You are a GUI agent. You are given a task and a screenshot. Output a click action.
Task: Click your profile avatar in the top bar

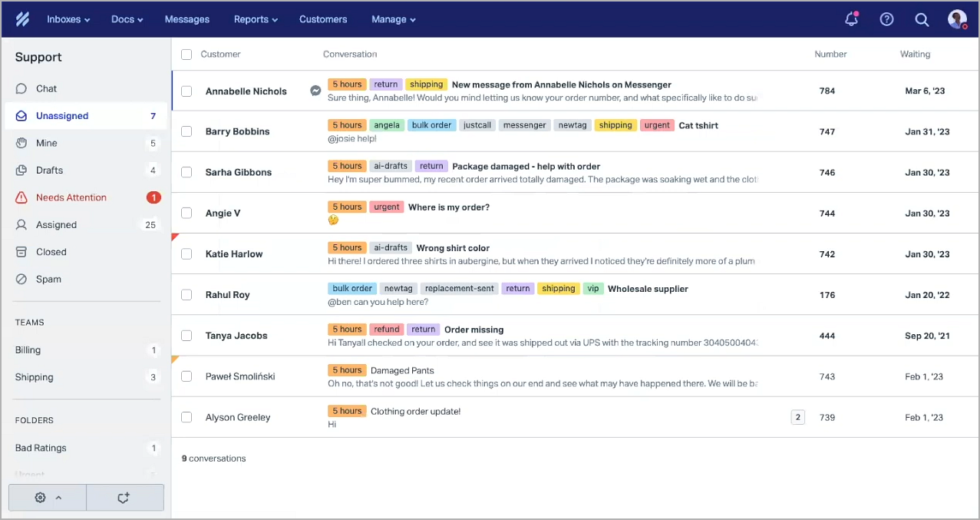[957, 19]
